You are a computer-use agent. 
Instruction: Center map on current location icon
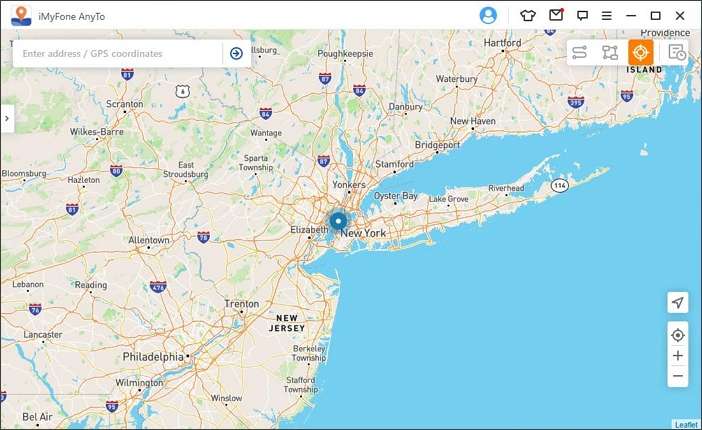[678, 335]
